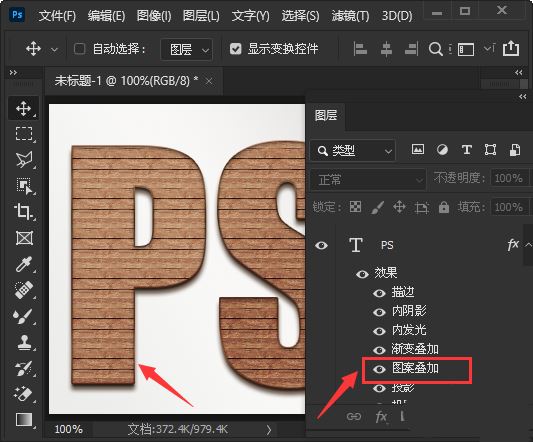The image size is (533, 442).
Task: Select the Crop tool
Action: [x=23, y=211]
